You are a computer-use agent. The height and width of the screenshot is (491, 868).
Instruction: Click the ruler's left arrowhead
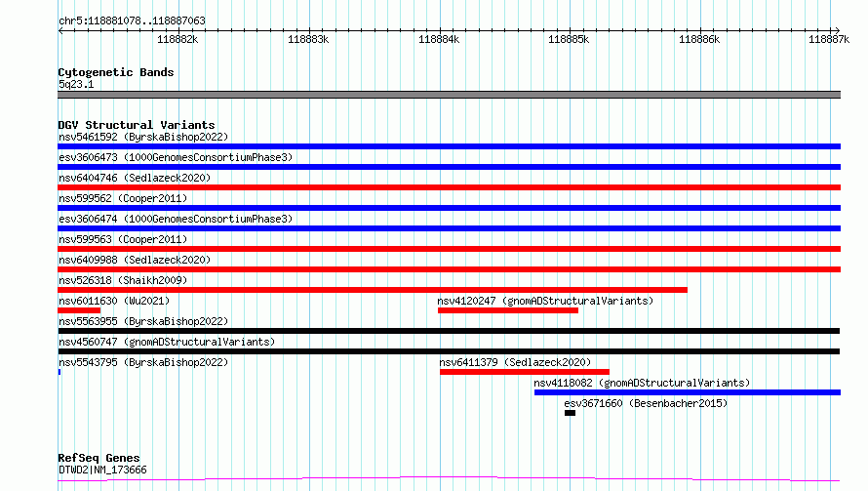[x=60, y=30]
